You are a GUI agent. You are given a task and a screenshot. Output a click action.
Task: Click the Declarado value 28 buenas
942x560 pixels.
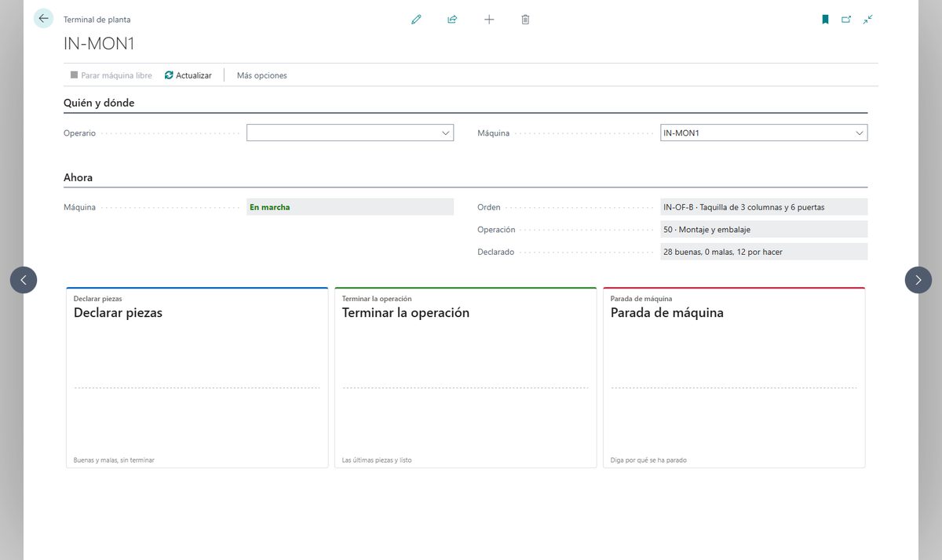tap(764, 252)
